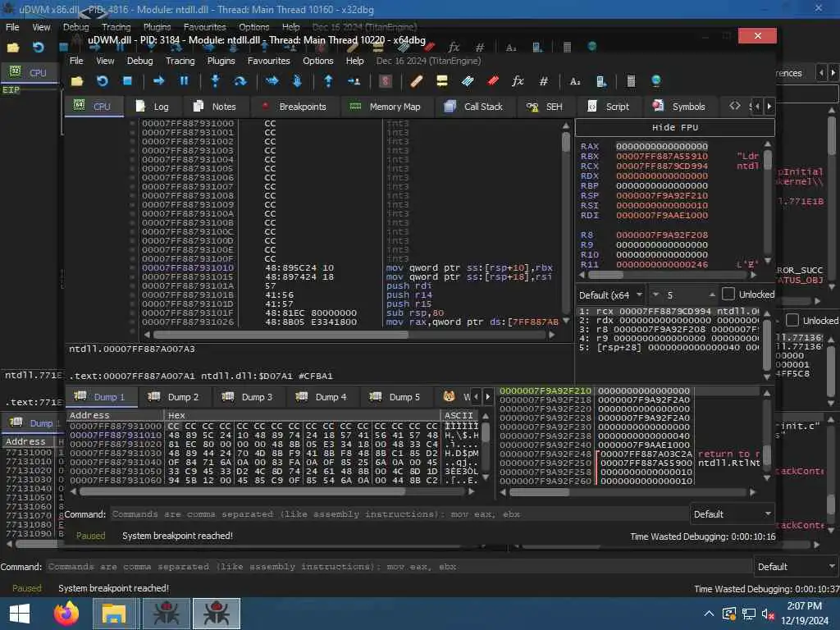Find intermodular calls icon in x64dbg

pos(601,81)
